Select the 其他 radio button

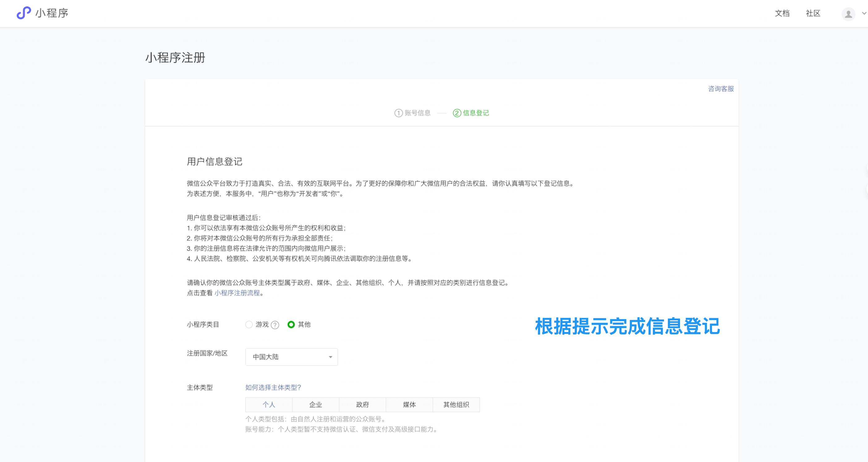tap(291, 324)
